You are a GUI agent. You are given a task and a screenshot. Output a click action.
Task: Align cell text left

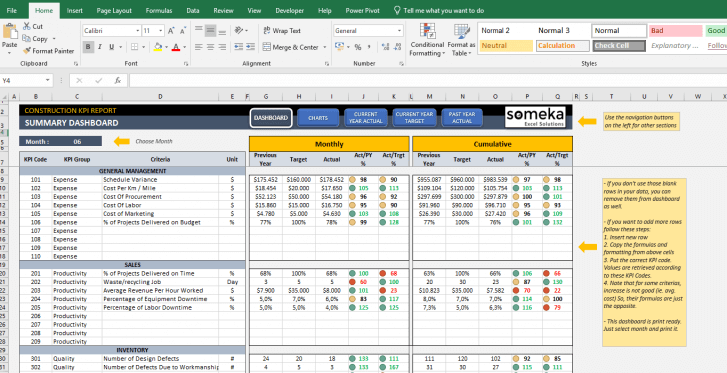pyautogui.click(x=199, y=47)
